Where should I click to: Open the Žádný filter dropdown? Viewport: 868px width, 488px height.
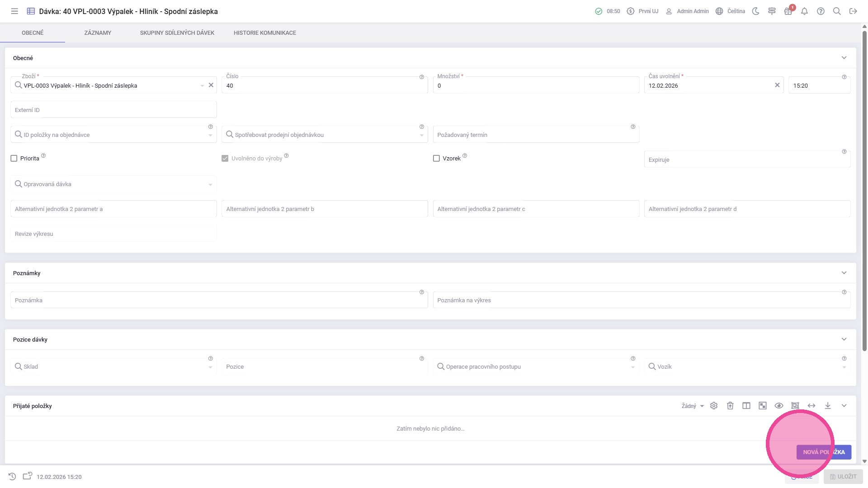coord(693,406)
